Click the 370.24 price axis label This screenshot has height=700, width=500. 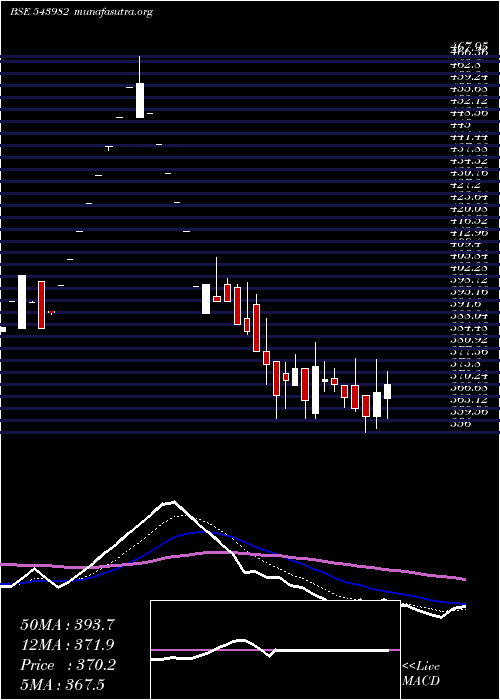(468, 376)
